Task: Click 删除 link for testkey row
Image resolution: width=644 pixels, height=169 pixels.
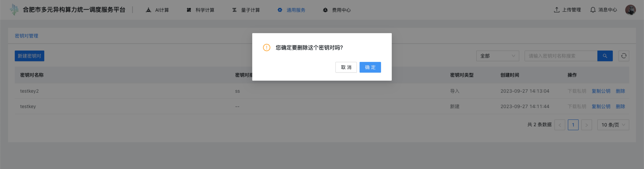Action: click(620, 106)
